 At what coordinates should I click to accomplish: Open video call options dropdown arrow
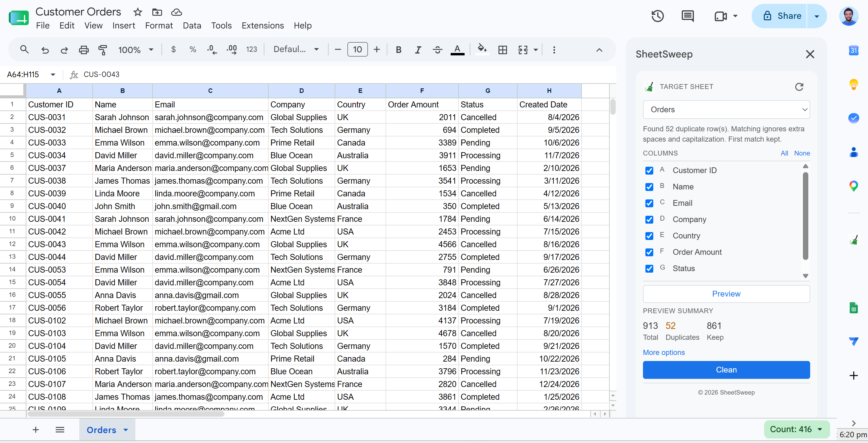[735, 16]
